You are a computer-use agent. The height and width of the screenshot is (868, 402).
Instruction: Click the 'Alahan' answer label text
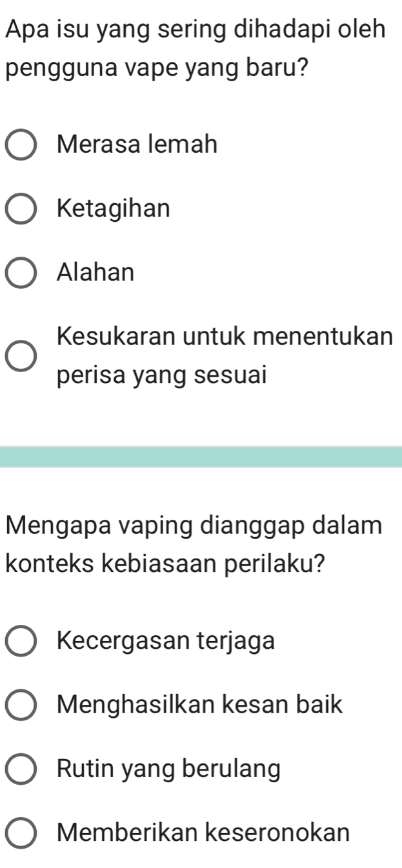[x=95, y=273]
